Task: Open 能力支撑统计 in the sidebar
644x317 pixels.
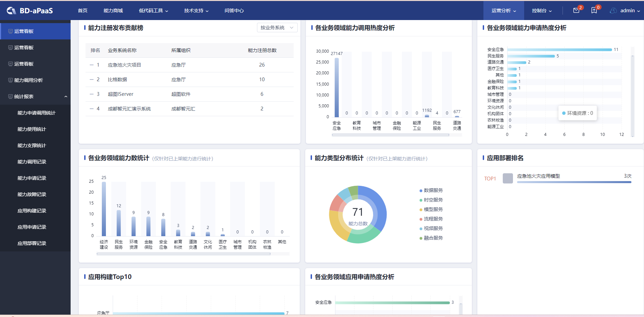Action: point(35,145)
